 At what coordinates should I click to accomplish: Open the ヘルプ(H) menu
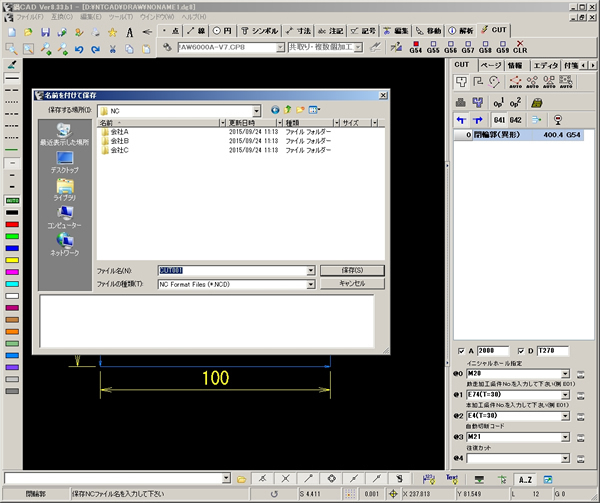[x=194, y=17]
